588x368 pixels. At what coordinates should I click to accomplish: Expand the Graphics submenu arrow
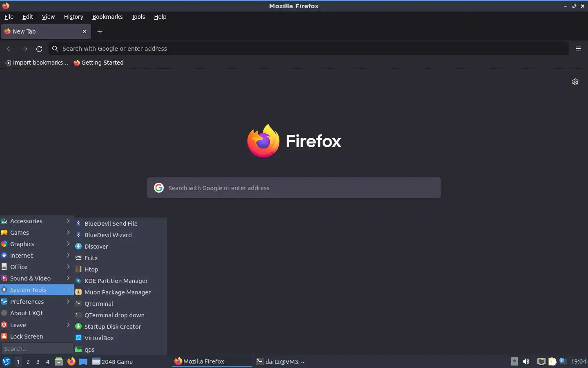click(x=68, y=244)
